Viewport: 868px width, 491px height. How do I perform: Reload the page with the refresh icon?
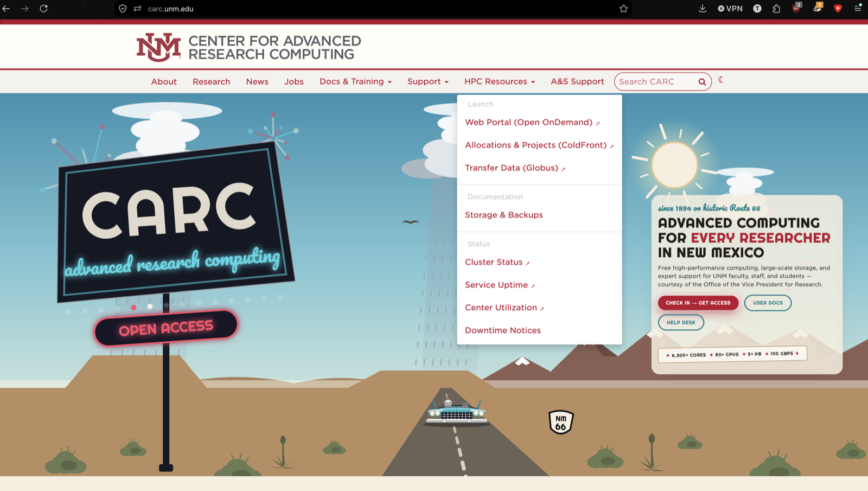[44, 9]
